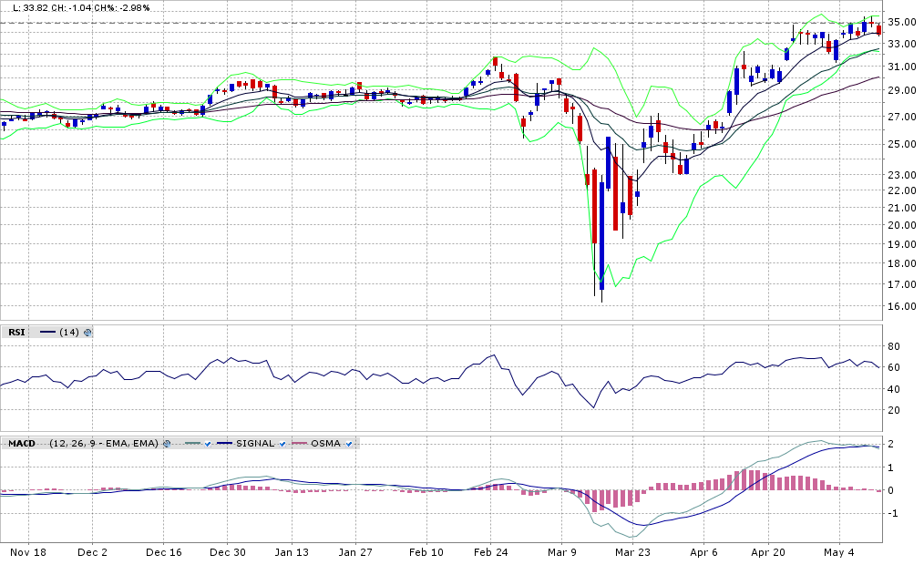Click the Jan 27 date label
This screenshot has height=565, width=924.
(x=355, y=552)
